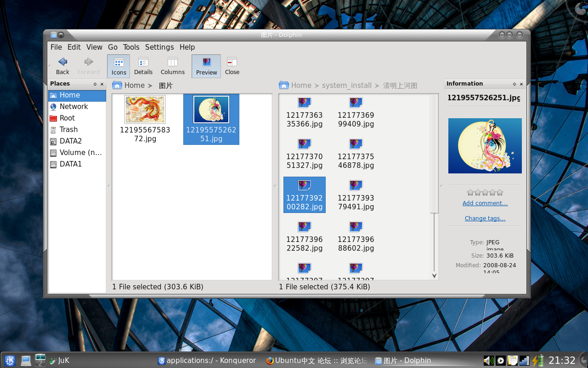Select Root in Places panel
This screenshot has height=368, width=588.
tap(77, 118)
